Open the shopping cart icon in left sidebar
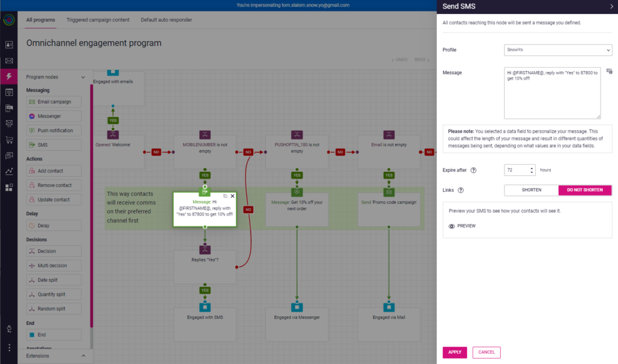 tap(8, 139)
